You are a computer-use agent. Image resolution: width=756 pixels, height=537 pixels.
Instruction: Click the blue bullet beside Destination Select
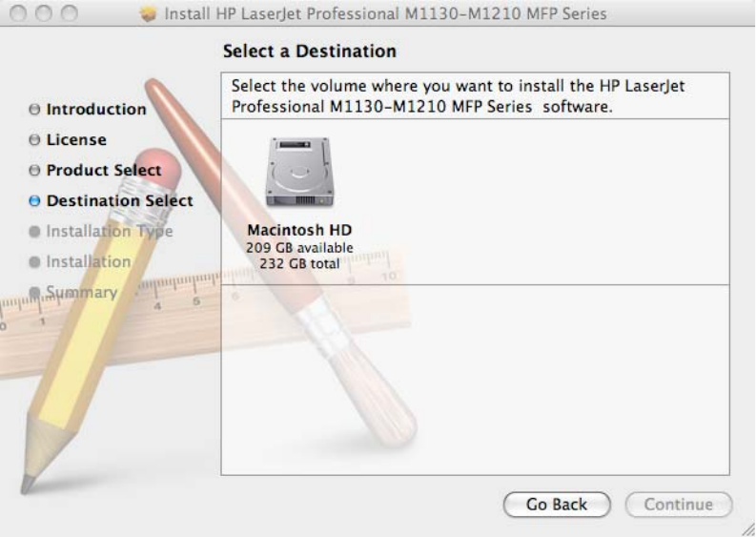click(x=34, y=200)
